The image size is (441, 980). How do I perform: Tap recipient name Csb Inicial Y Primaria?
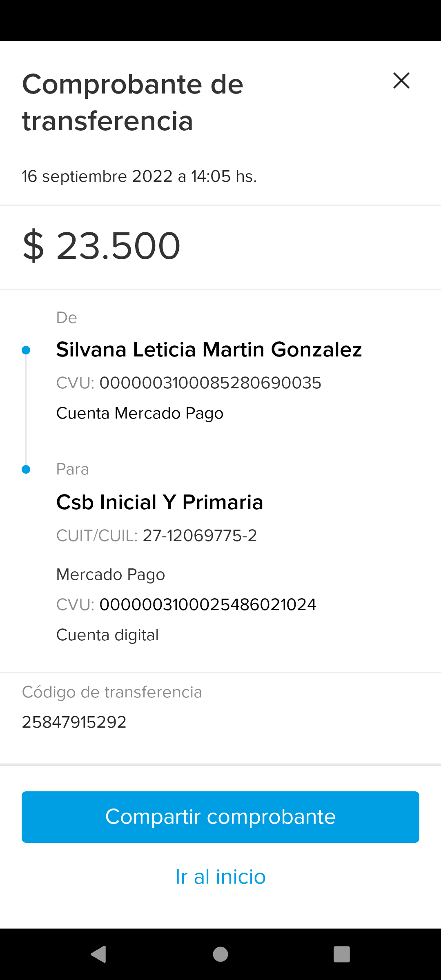tap(159, 502)
